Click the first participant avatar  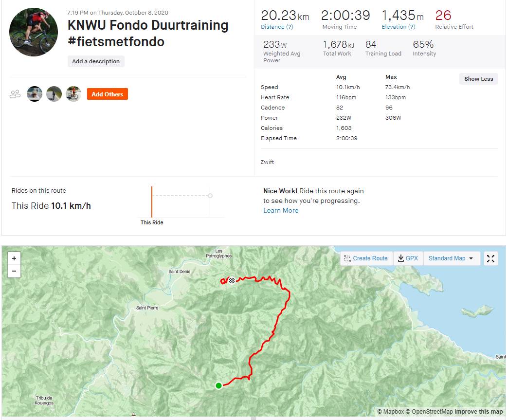pyautogui.click(x=35, y=94)
